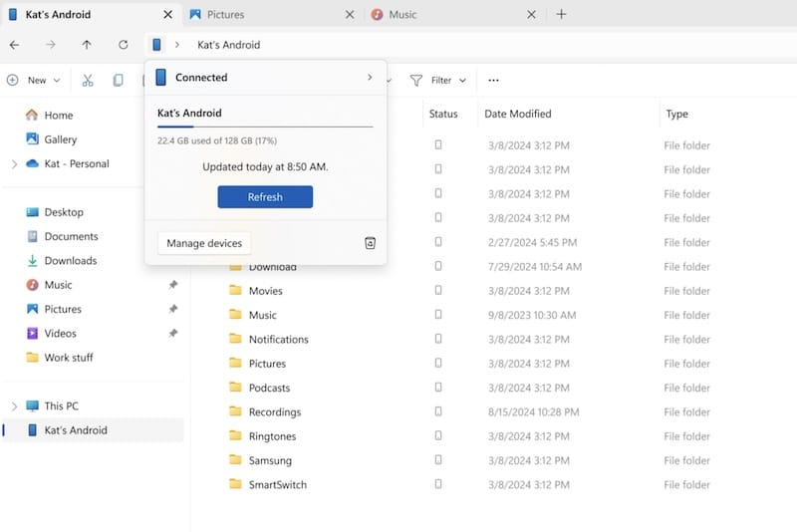Open Documents in the sidebar

(71, 236)
